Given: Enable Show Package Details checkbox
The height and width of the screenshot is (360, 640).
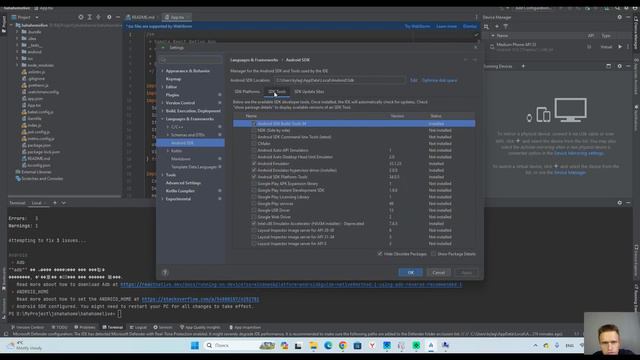Looking at the screenshot, I should (433, 254).
